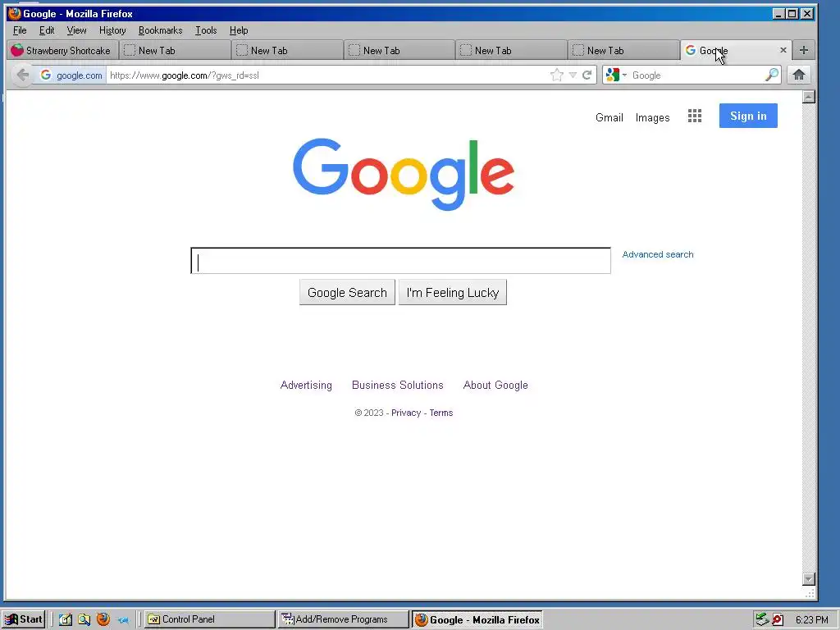
Task: Reload the current page
Action: pyautogui.click(x=587, y=75)
